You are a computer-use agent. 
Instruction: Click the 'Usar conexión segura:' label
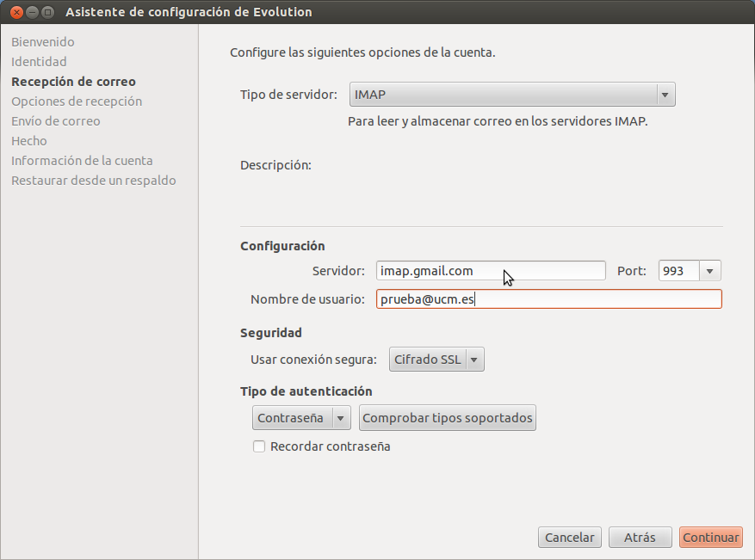pyautogui.click(x=313, y=360)
